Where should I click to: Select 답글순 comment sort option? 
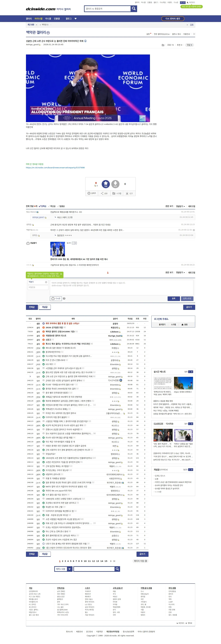[61, 206]
